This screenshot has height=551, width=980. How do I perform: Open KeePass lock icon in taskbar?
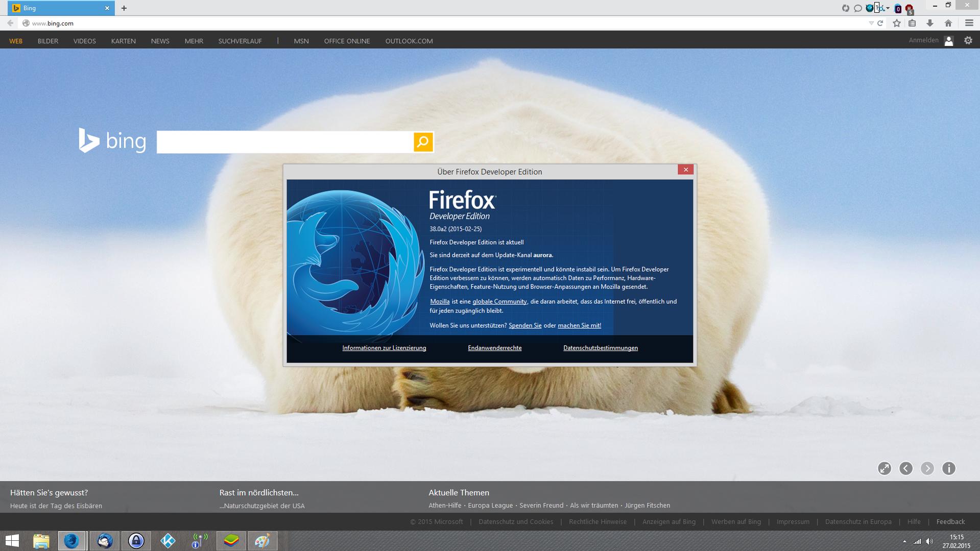(x=136, y=541)
